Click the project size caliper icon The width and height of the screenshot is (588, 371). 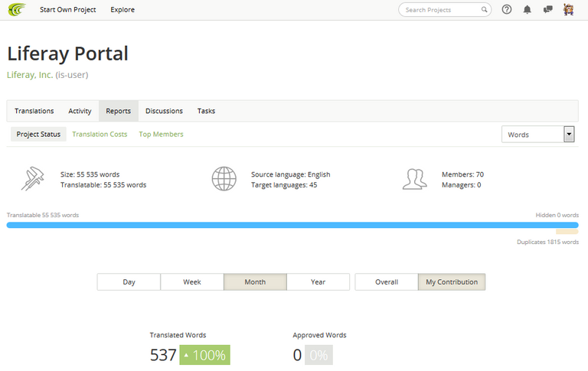coord(33,178)
